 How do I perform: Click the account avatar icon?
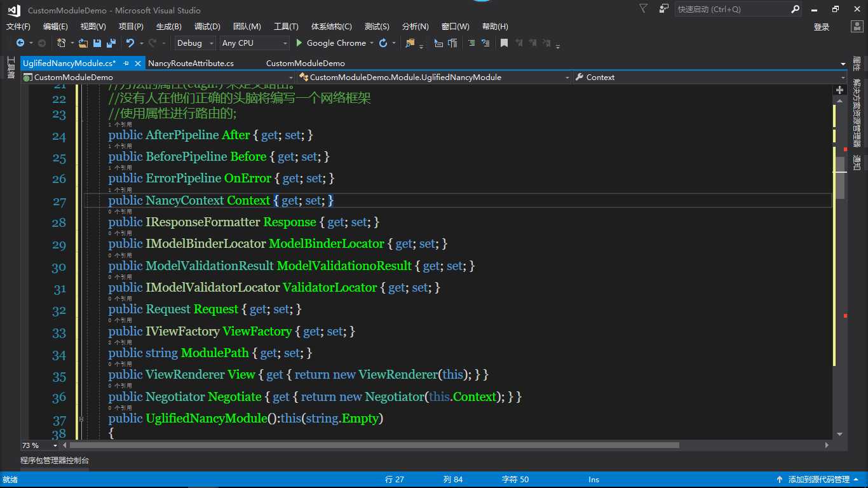coord(857,27)
